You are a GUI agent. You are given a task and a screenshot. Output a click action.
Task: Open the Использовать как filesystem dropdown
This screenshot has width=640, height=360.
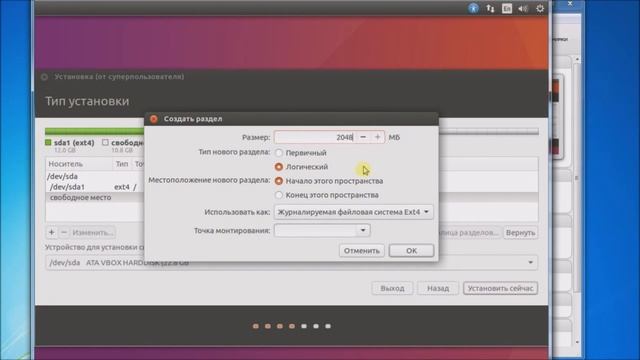pos(353,212)
